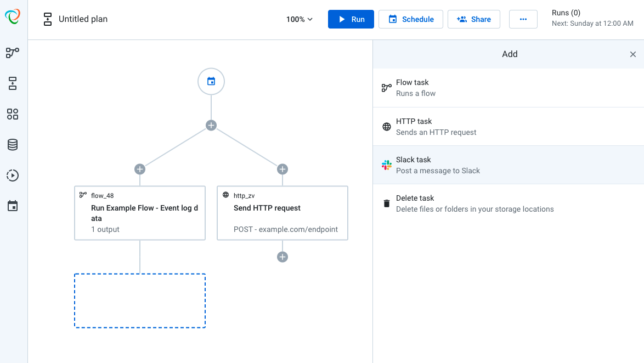Open the Components grid icon in the sidebar
Image resolution: width=644 pixels, height=363 pixels.
point(12,114)
